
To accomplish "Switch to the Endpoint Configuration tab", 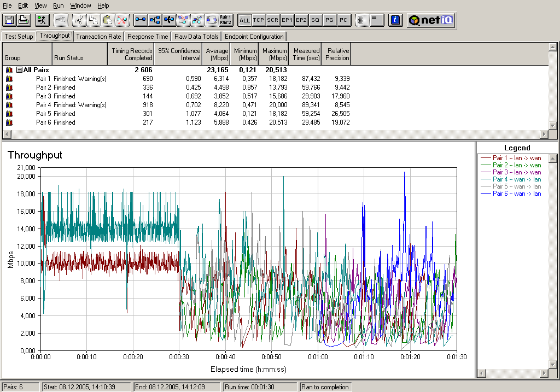I will tap(254, 37).
